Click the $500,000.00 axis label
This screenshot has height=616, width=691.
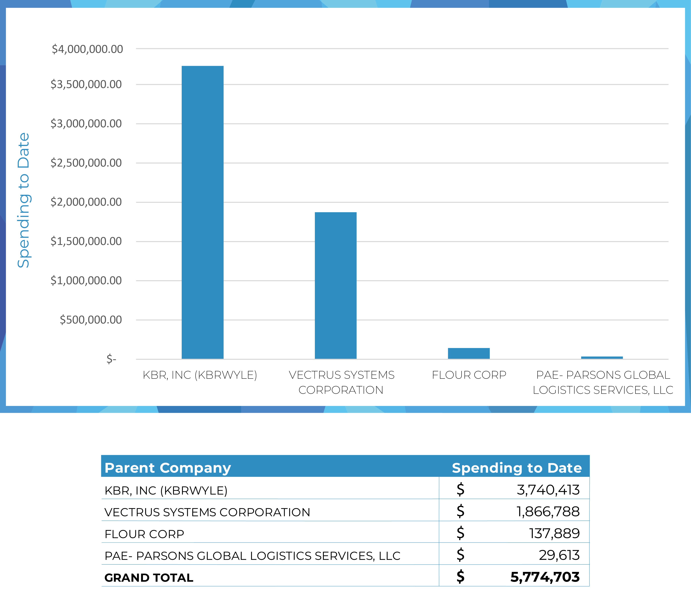(91, 320)
